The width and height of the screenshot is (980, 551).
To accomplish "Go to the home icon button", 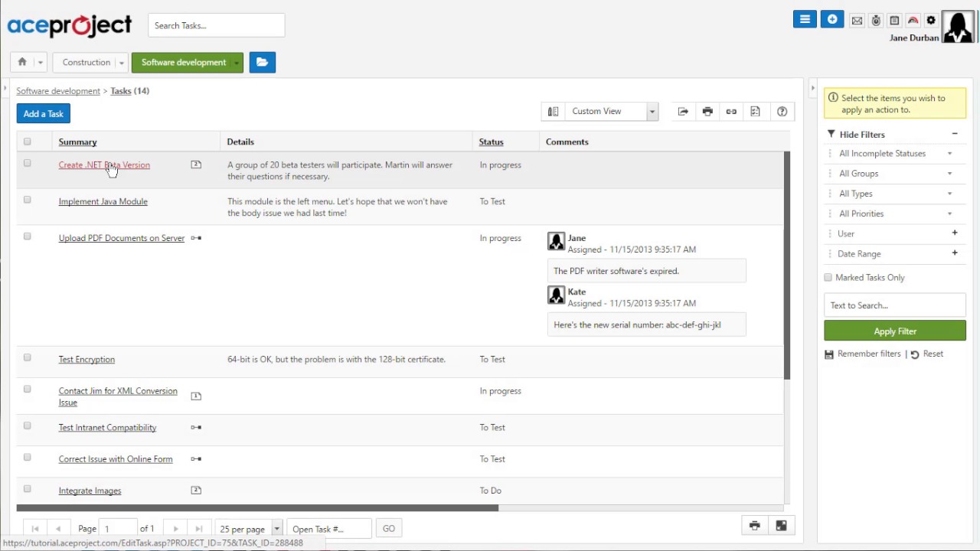I will tap(22, 62).
